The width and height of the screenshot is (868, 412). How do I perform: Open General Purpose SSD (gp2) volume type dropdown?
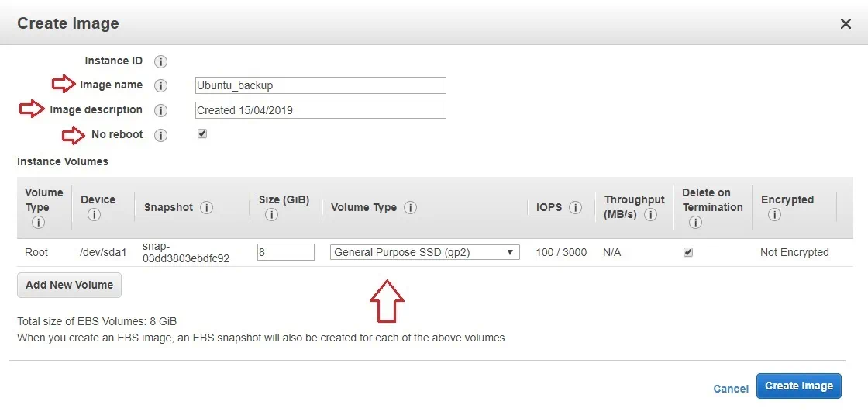click(424, 252)
